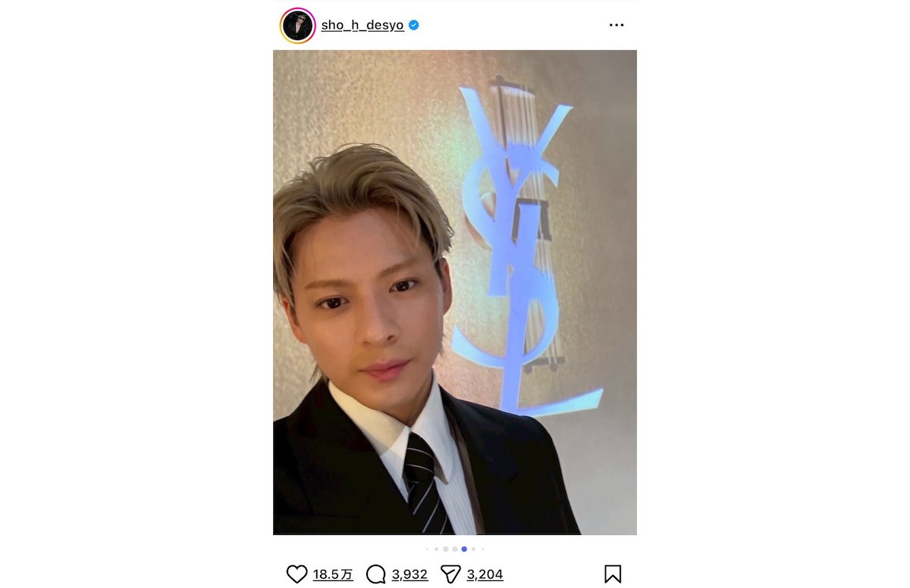Select the dot right after the blue one
The height and width of the screenshot is (588, 910).
(473, 549)
